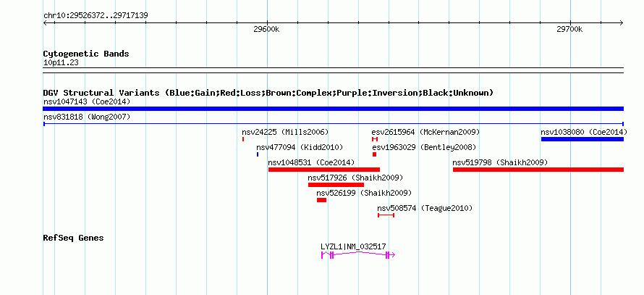Select the thin blue nsv831818 variant line
The width and height of the screenshot is (644, 295).
coord(333,124)
